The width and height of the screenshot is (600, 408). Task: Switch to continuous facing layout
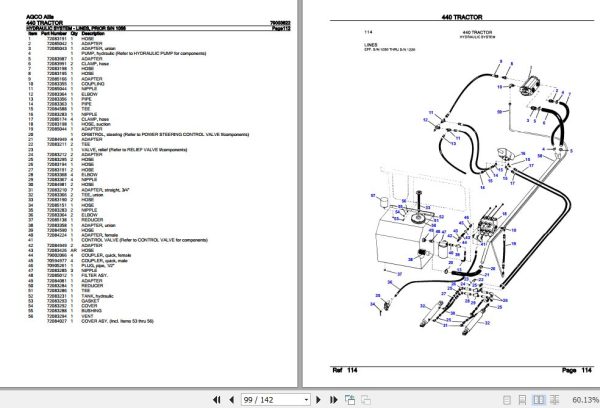click(554, 400)
